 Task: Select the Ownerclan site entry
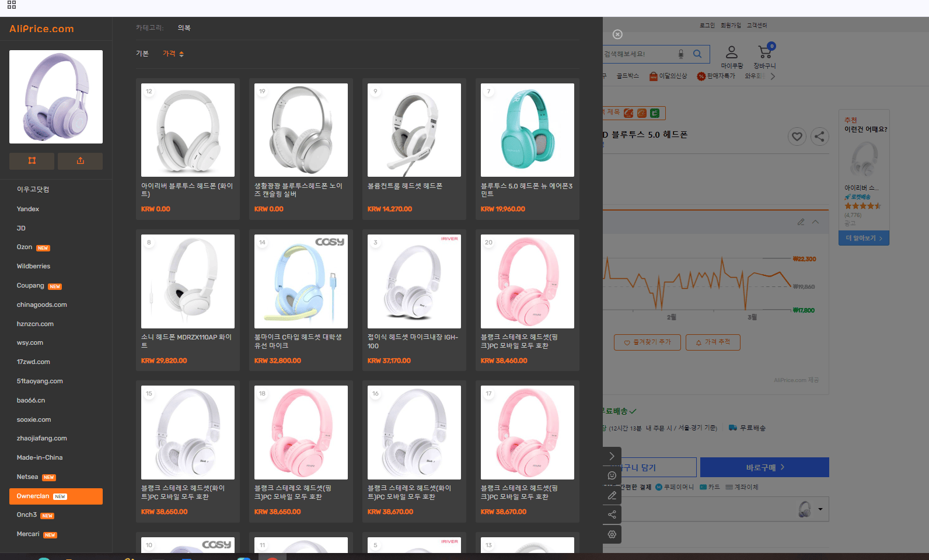coord(56,496)
